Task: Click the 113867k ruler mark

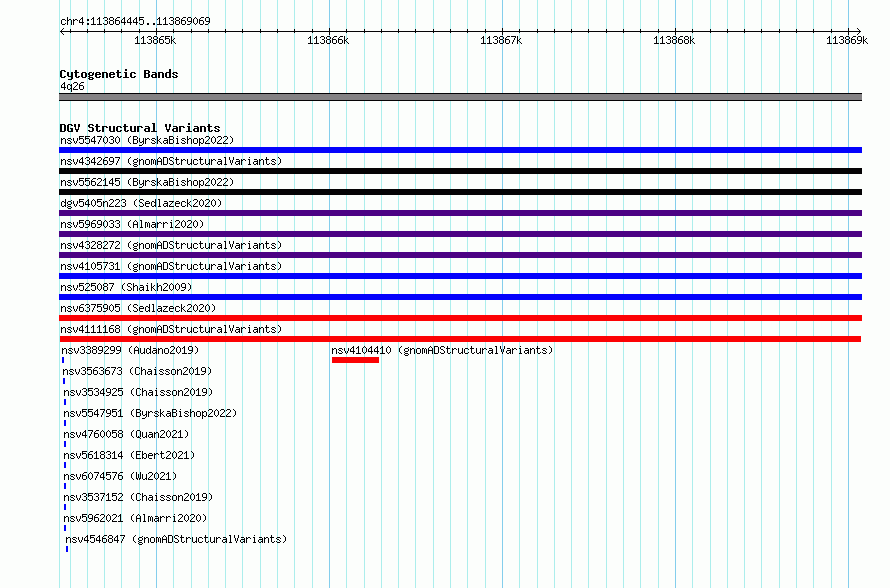Action: pos(501,40)
